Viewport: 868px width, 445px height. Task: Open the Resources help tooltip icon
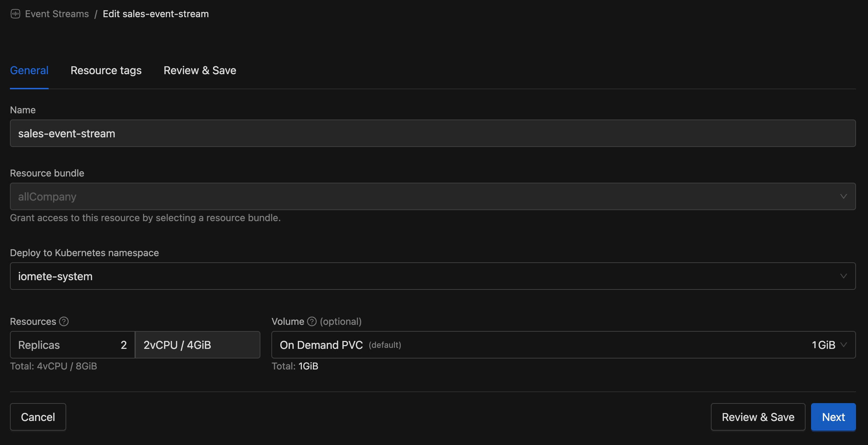coord(63,321)
